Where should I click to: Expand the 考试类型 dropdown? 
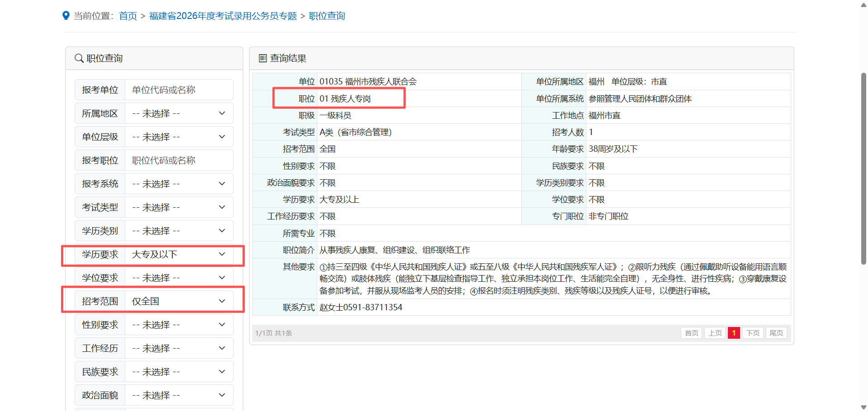pos(179,207)
